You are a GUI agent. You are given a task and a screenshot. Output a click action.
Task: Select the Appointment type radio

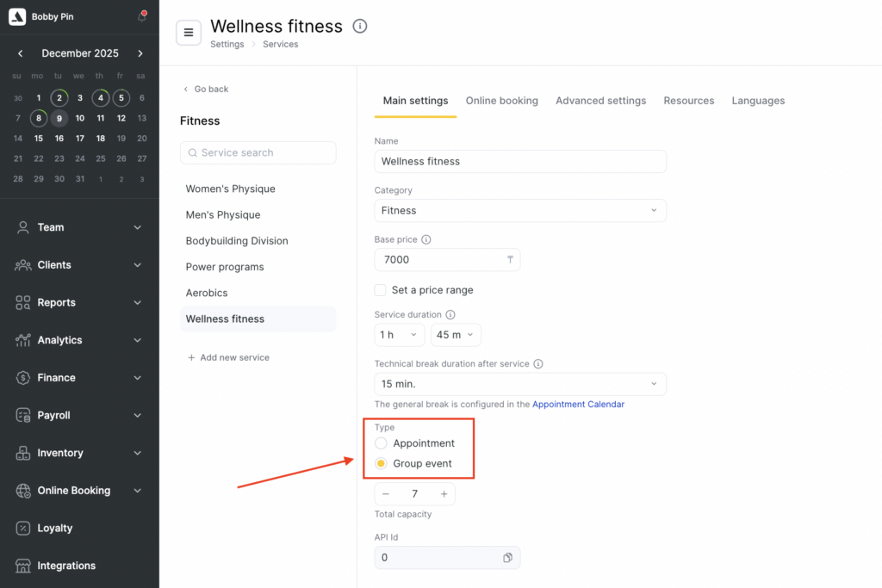[x=381, y=443]
